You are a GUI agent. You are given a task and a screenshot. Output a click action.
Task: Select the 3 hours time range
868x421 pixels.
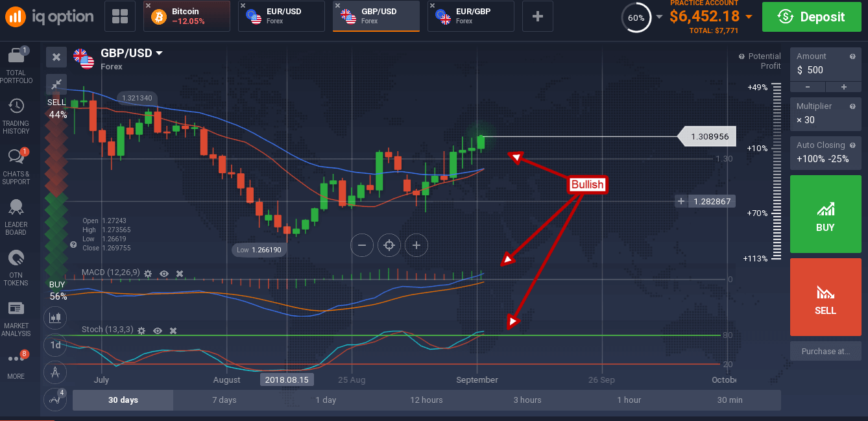click(527, 400)
